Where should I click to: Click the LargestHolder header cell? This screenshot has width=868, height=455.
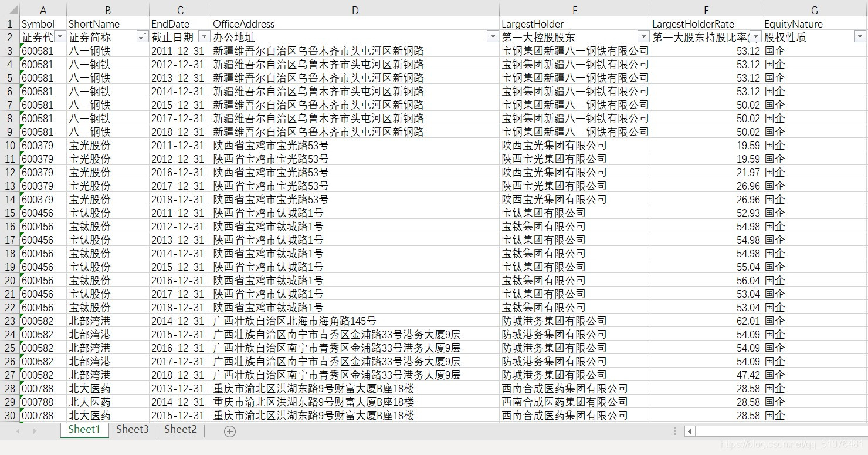575,24
